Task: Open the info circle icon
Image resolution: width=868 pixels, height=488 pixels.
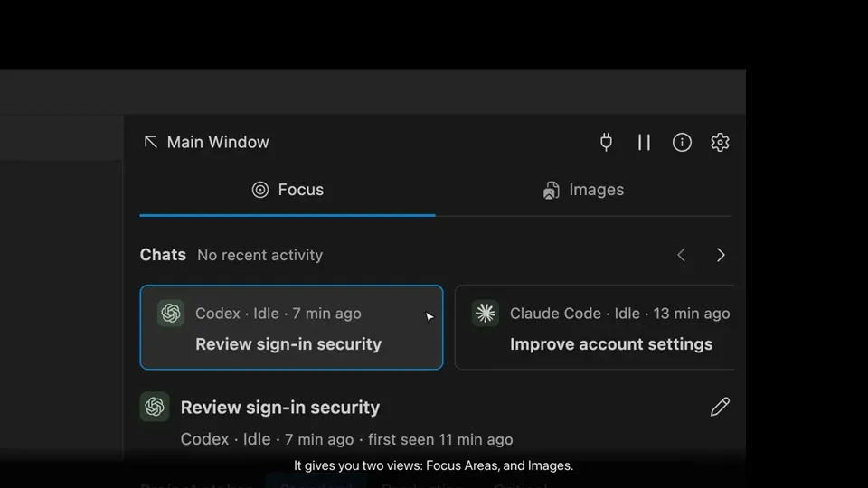Action: tap(682, 142)
